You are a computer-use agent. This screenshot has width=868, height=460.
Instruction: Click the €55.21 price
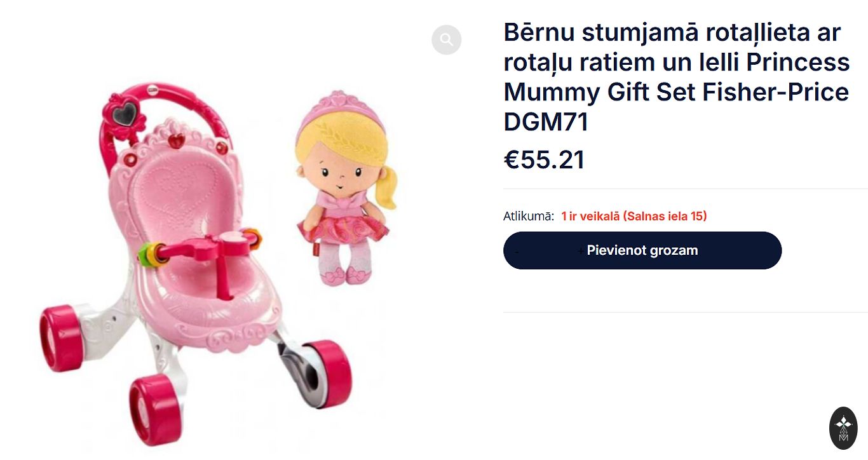click(x=544, y=160)
